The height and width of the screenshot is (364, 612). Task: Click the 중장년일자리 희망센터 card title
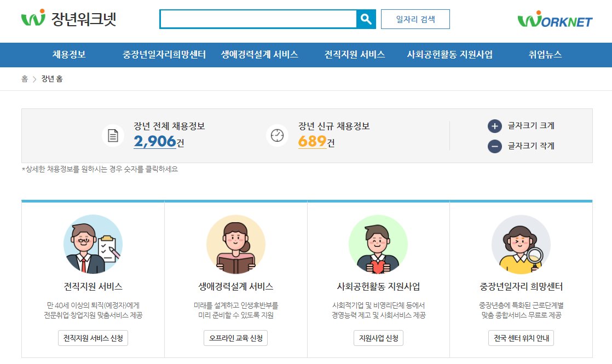[521, 287]
